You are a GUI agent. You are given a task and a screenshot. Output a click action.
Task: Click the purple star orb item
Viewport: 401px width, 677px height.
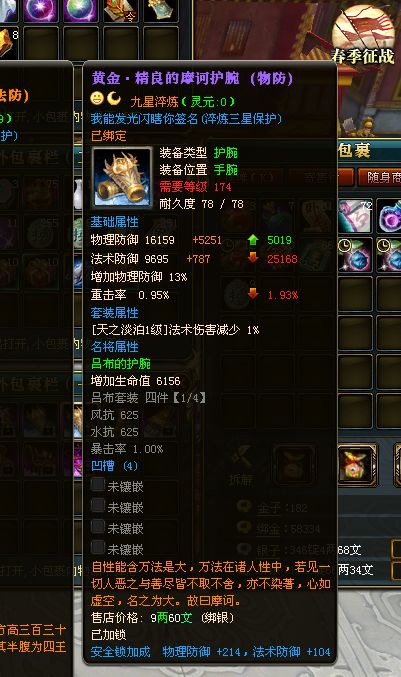[40, 10]
